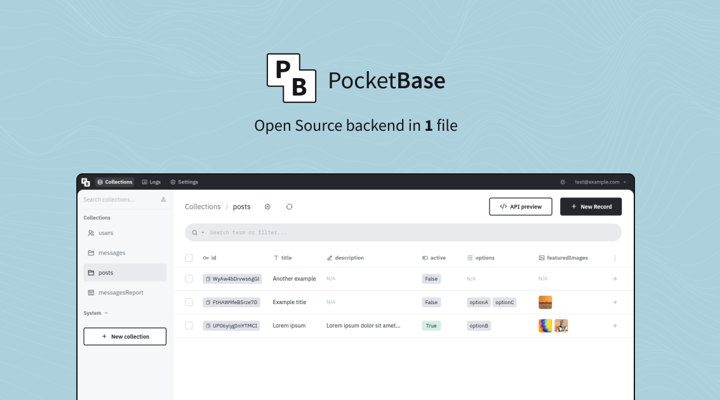This screenshot has width=720, height=400.
Task: Click the Example title cell
Action: coord(289,302)
